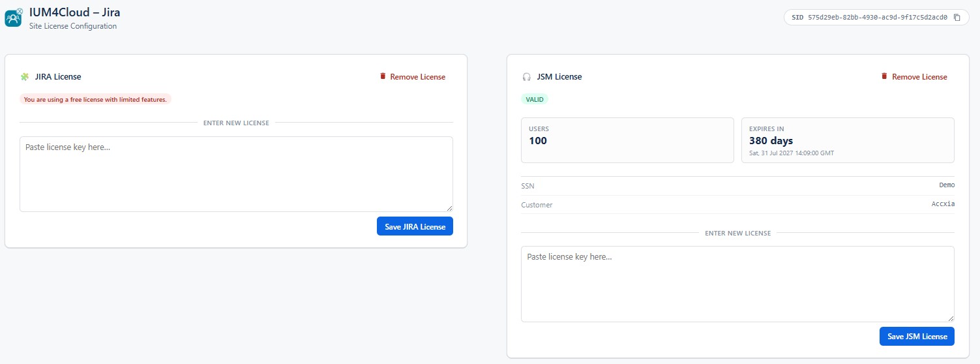The width and height of the screenshot is (980, 364).
Task: Click the date 'Sat, 31 Jul 2027 14:09:00 GMT'
Action: [x=792, y=153]
